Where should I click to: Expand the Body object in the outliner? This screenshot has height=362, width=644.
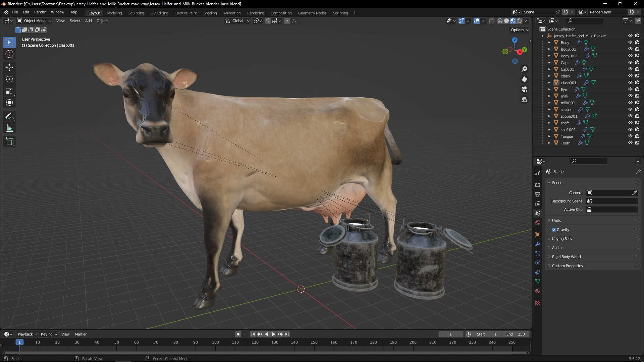(549, 43)
